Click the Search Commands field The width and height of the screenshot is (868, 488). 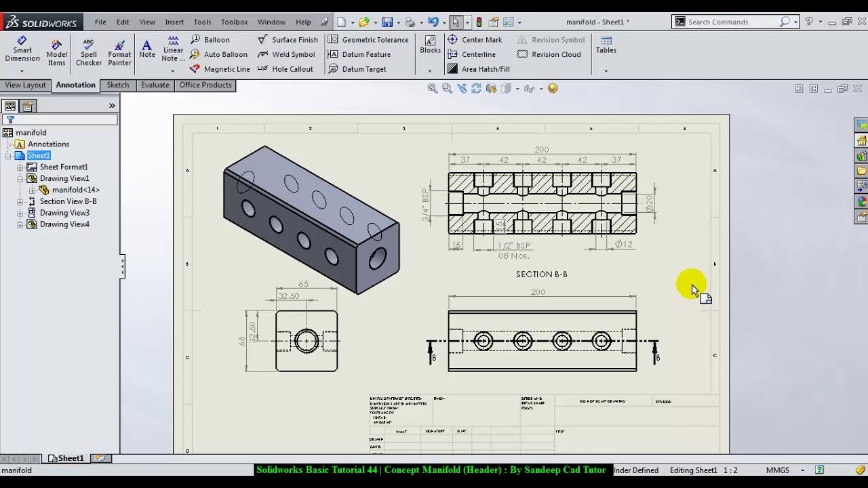(x=734, y=22)
